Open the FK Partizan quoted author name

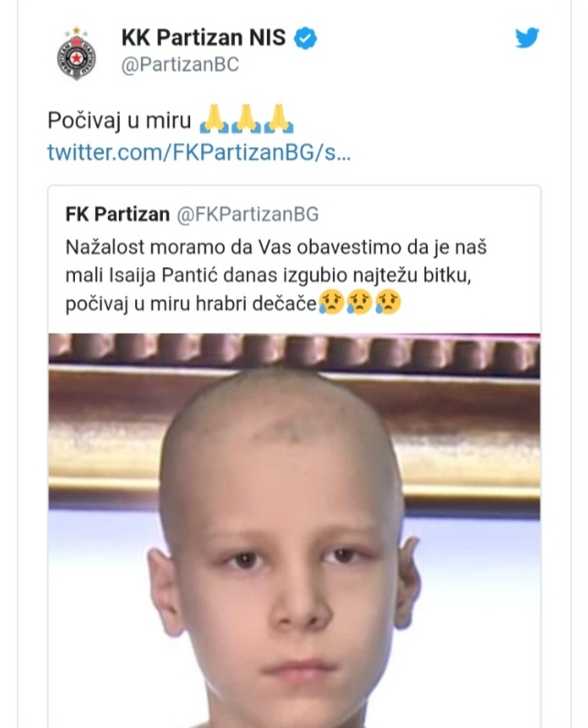[117, 215]
